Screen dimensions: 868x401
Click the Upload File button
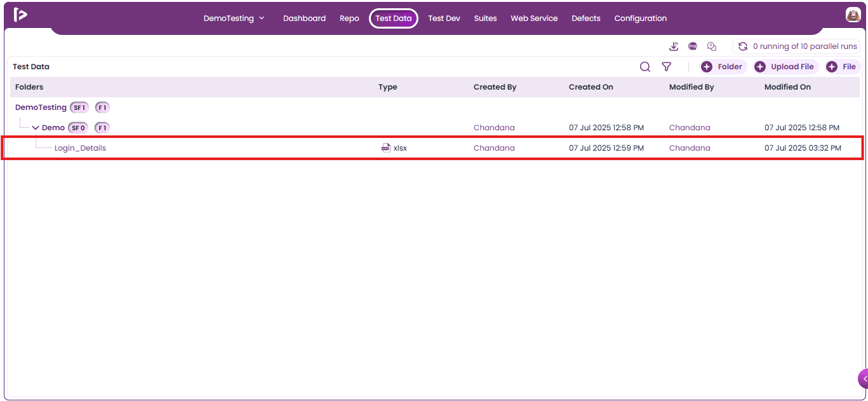point(785,67)
